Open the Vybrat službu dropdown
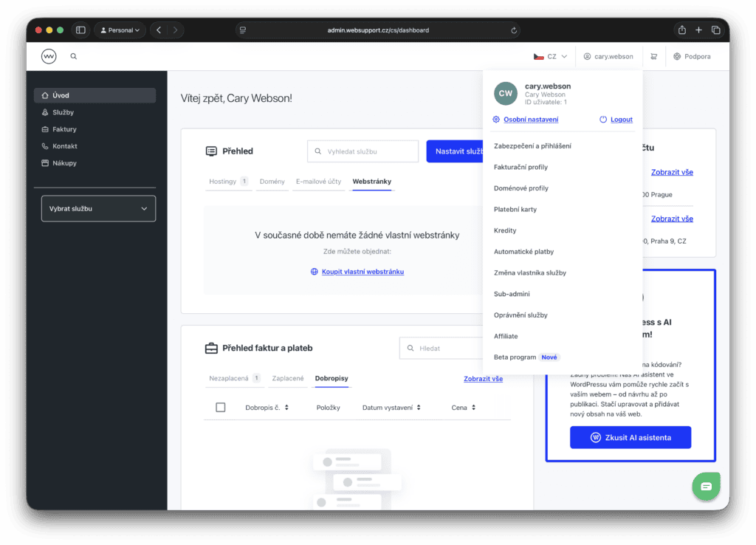Screen dimensions: 756x545 point(98,208)
